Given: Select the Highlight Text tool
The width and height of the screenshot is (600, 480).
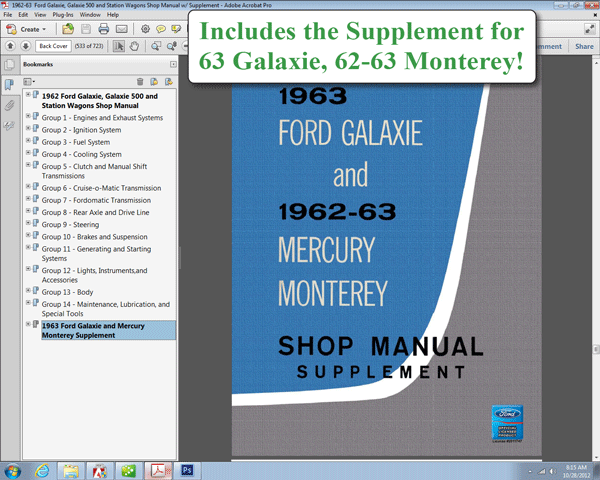Looking at the screenshot, I should tap(176, 29).
